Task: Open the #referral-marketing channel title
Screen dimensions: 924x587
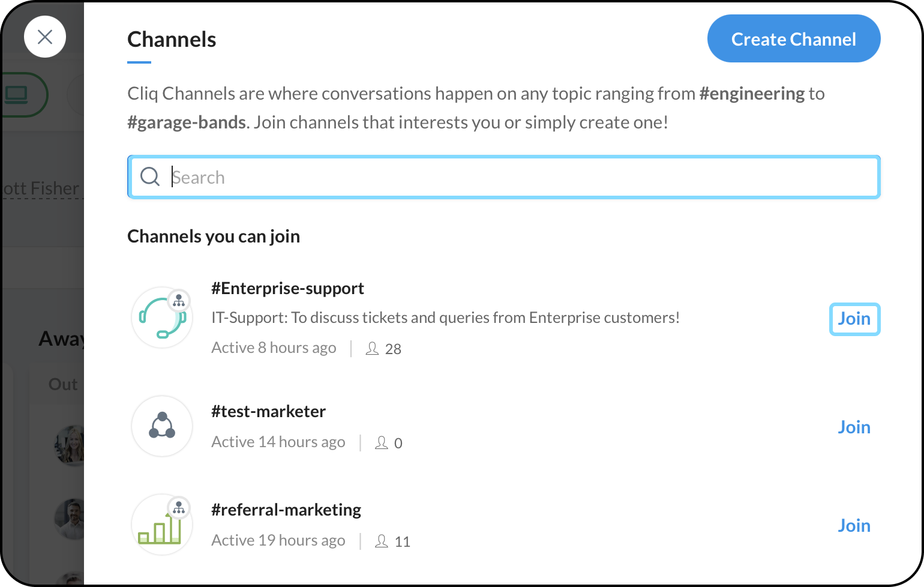Action: coord(286,510)
